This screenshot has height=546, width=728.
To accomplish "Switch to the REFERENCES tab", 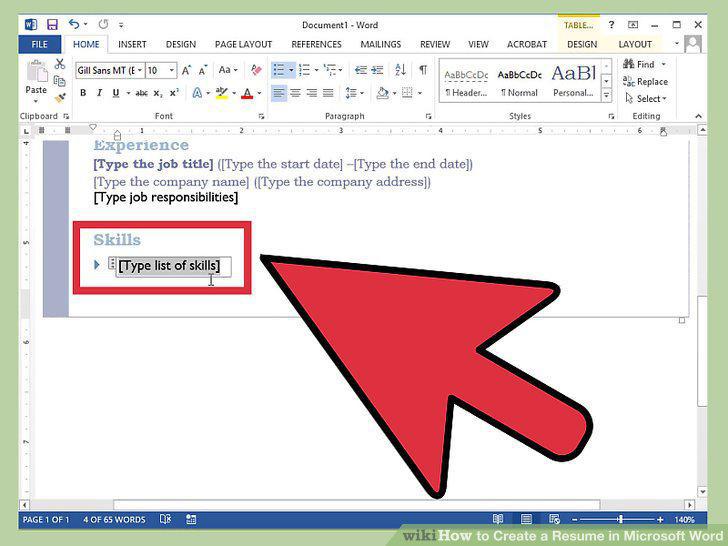I will pos(316,45).
